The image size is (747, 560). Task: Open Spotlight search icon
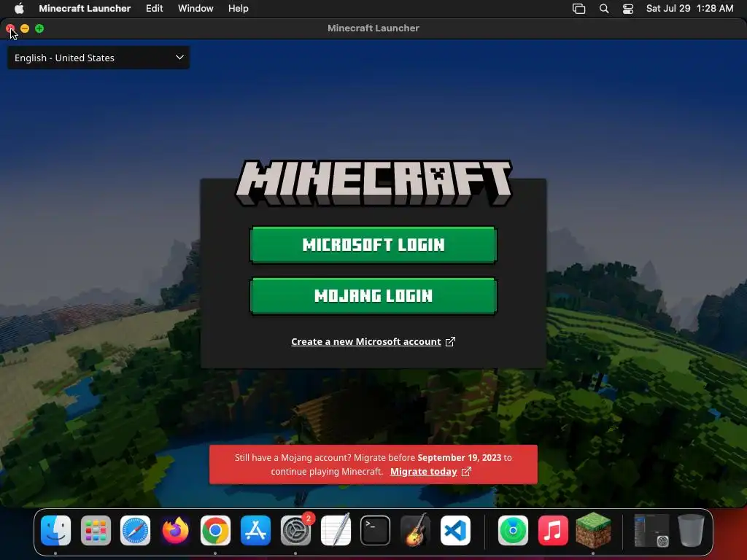(x=603, y=9)
